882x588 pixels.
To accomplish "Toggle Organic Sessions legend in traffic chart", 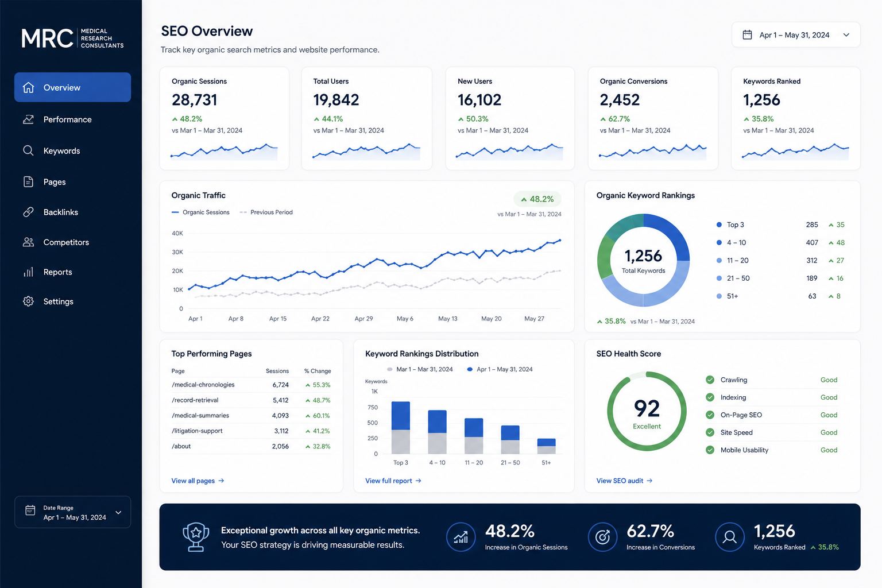I will (x=200, y=212).
